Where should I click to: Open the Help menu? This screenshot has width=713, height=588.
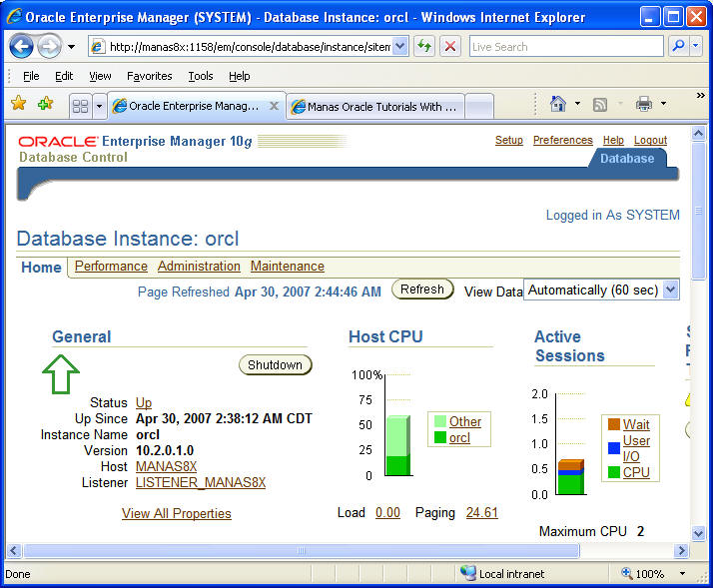(x=240, y=76)
